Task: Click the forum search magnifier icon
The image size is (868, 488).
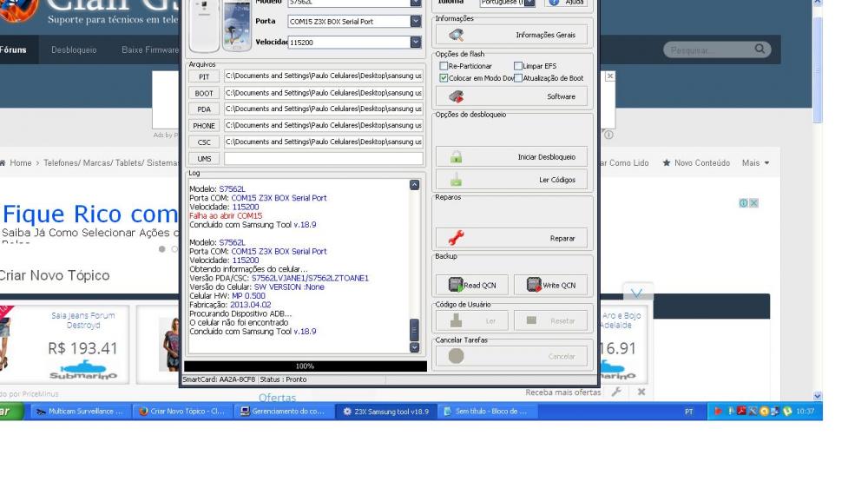Action: pyautogui.click(x=760, y=49)
